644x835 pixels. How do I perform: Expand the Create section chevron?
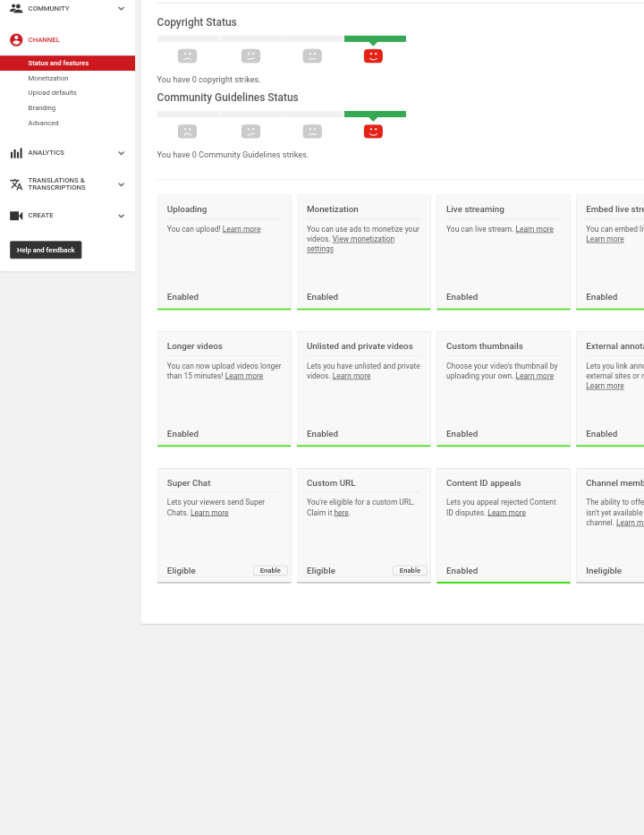tap(122, 216)
